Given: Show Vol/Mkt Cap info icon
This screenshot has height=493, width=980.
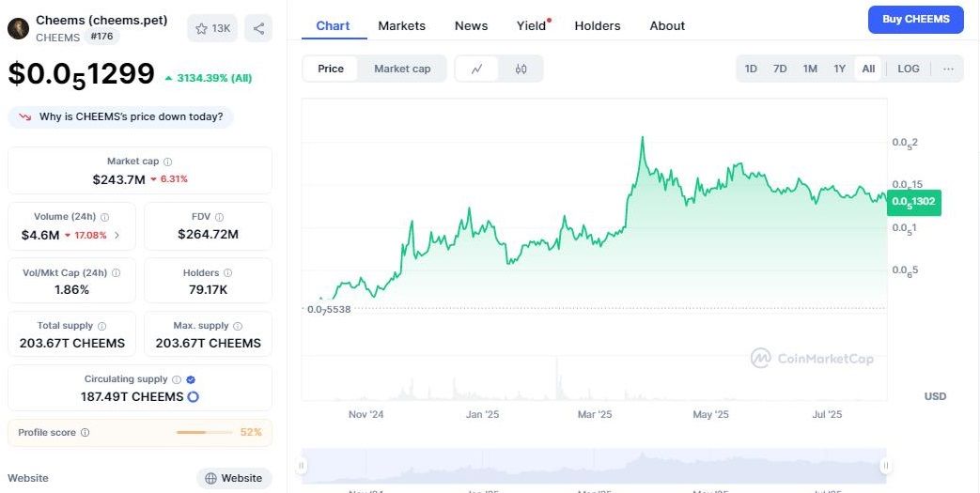Looking at the screenshot, I should click(x=116, y=273).
